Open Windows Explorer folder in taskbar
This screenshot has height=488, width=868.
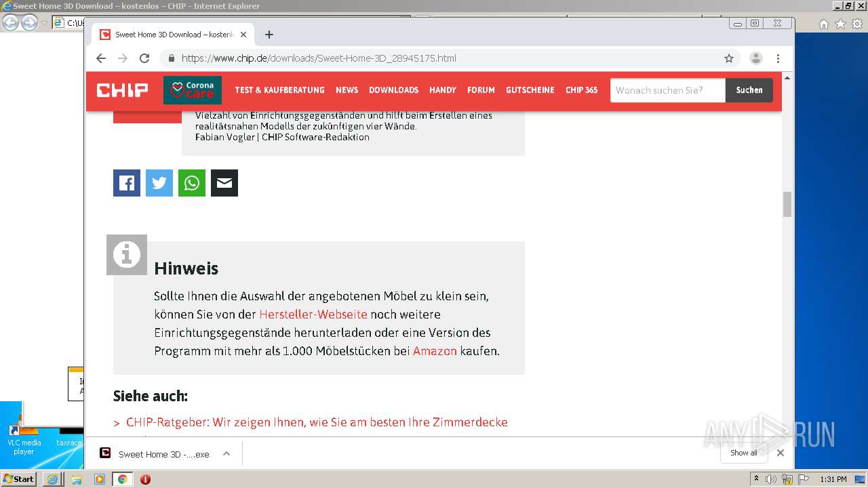(77, 479)
